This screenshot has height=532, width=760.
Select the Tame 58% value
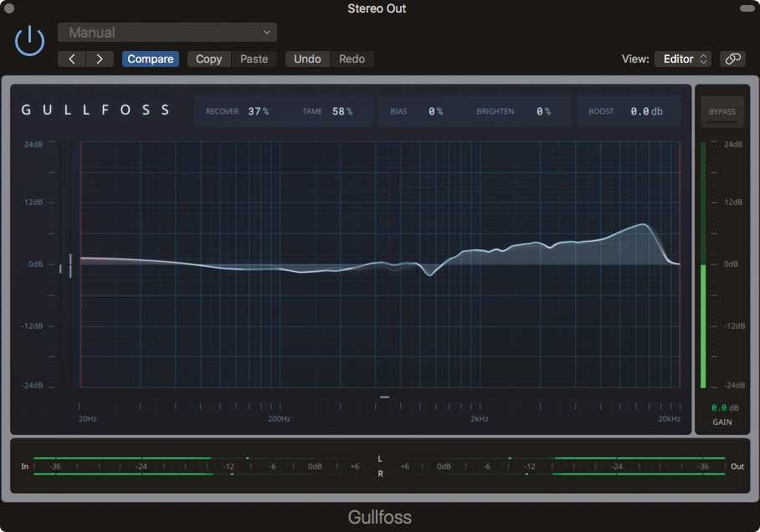coord(342,111)
